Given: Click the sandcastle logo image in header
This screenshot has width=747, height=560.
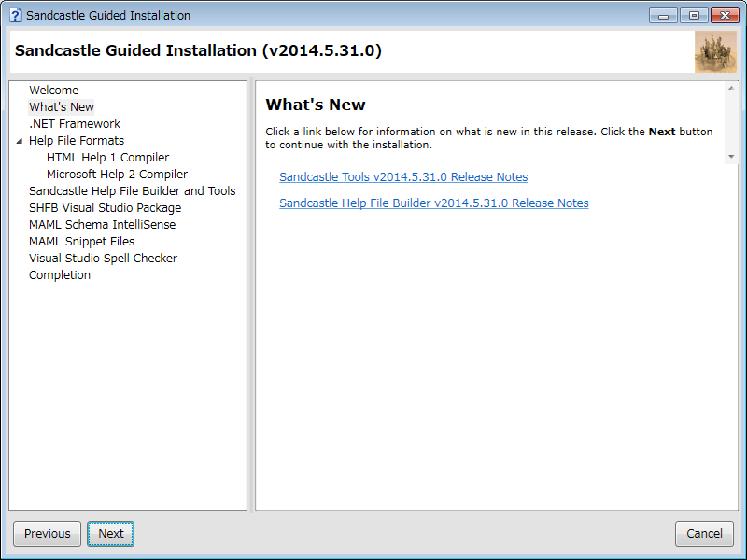Looking at the screenshot, I should pos(715,51).
